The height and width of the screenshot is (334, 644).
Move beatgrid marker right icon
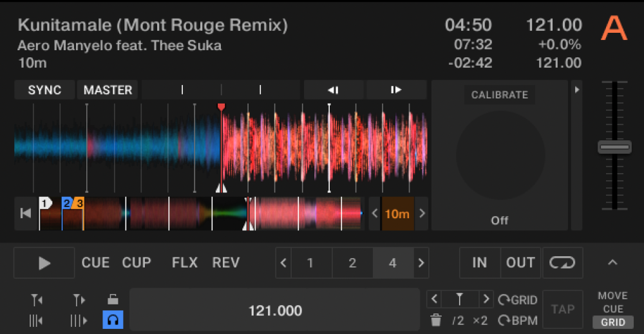[x=79, y=300]
